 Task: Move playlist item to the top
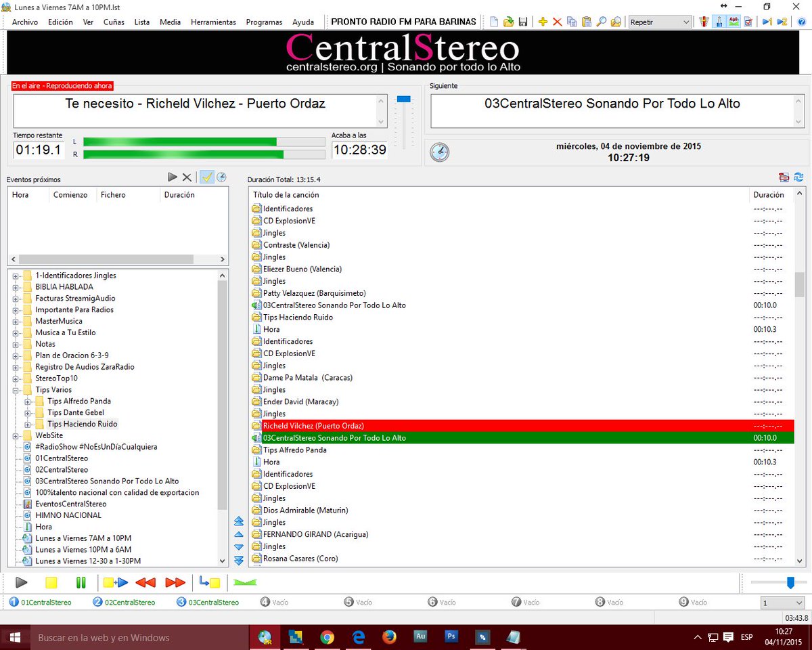click(x=238, y=521)
